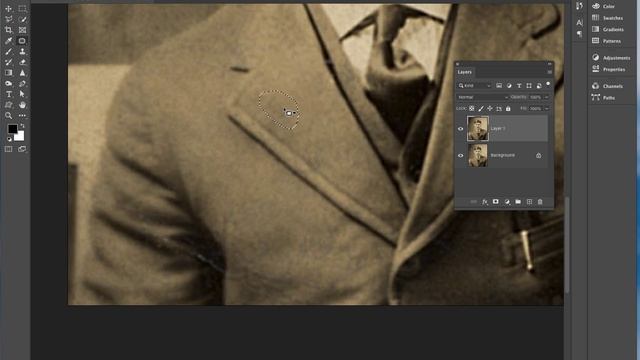Select the Eraser tool

coord(22,62)
